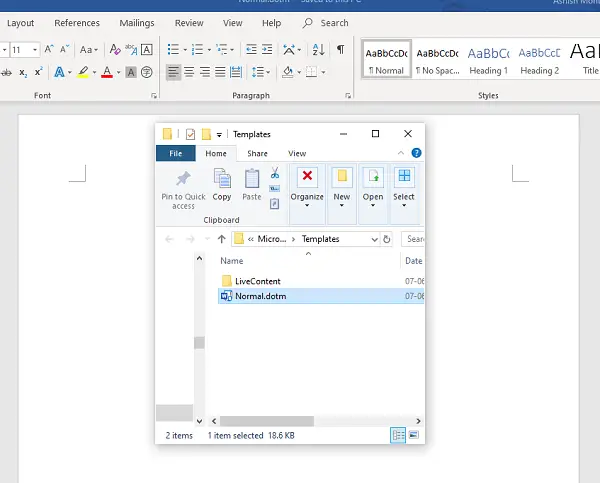Apply the No Spacing style
Viewport: 600px width, 483px height.
[x=438, y=59]
